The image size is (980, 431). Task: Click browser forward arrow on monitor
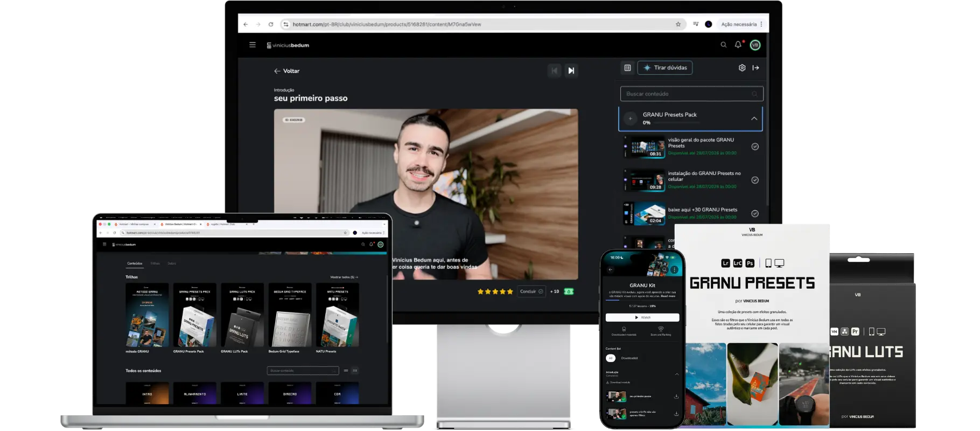(258, 24)
